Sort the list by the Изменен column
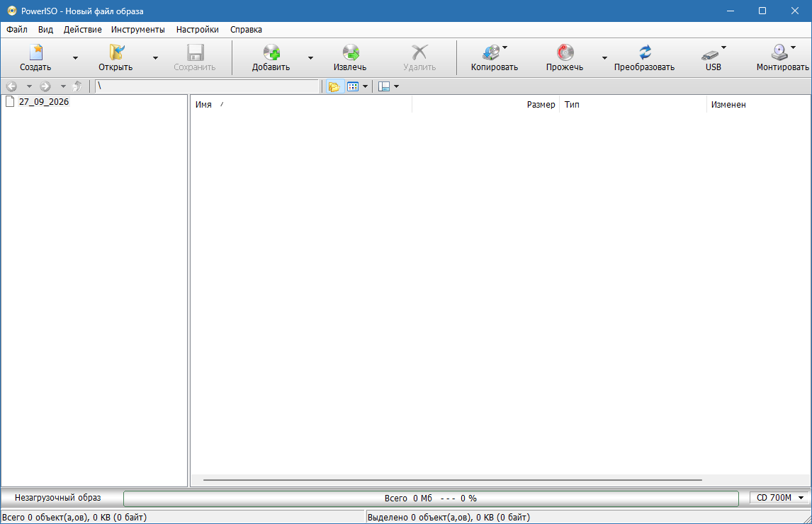The width and height of the screenshot is (812, 524). click(x=759, y=105)
